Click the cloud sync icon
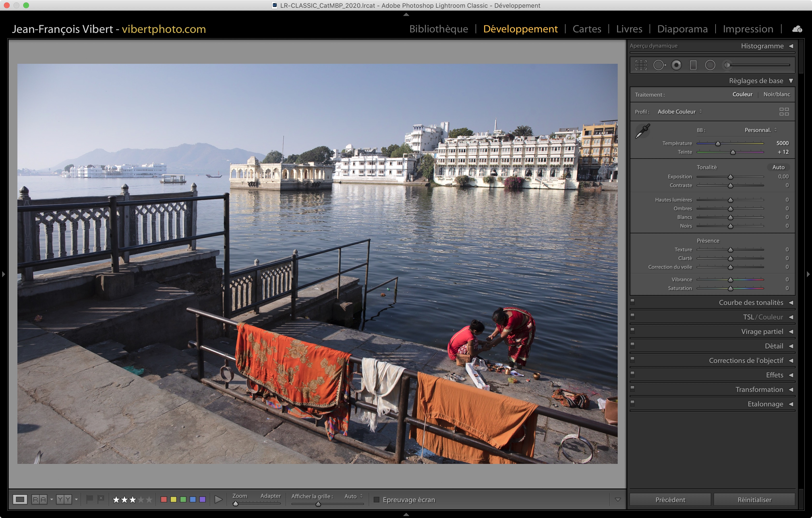The image size is (812, 518). [x=797, y=29]
